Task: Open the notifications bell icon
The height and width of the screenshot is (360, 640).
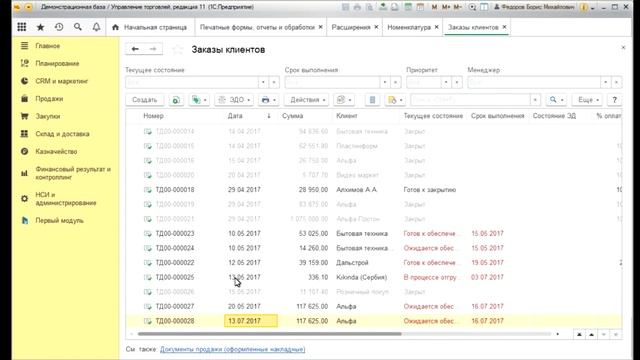Action: click(x=96, y=27)
